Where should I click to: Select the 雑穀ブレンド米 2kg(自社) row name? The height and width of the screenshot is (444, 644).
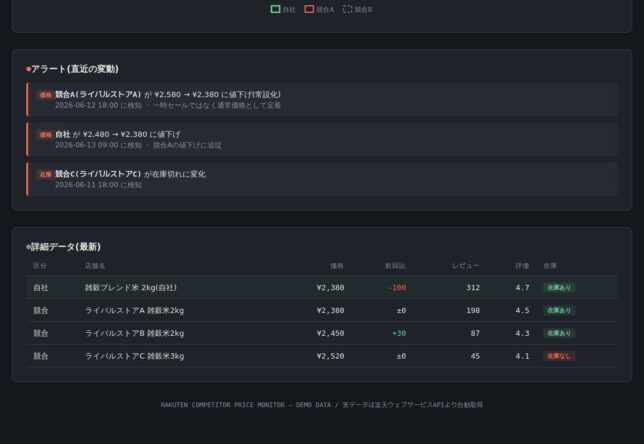(131, 288)
